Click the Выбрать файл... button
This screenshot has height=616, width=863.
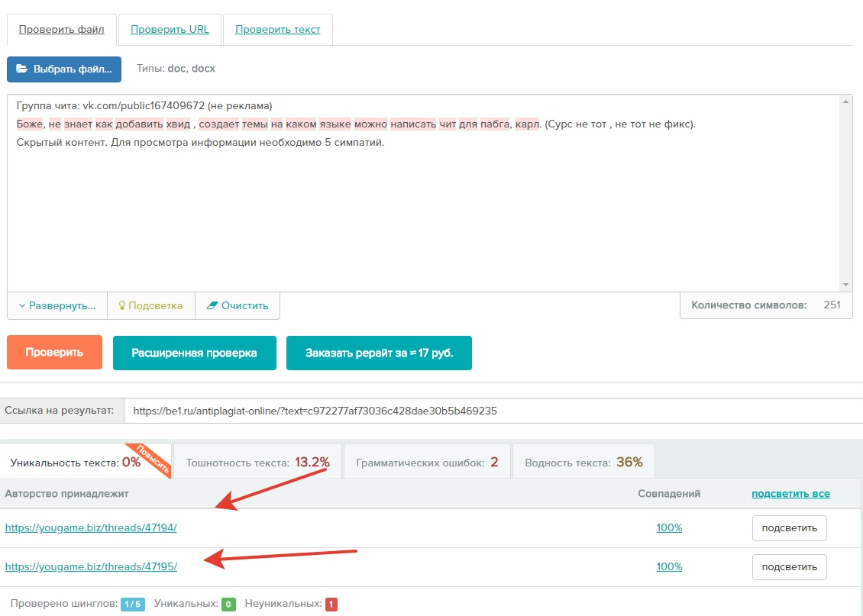pyautogui.click(x=64, y=69)
